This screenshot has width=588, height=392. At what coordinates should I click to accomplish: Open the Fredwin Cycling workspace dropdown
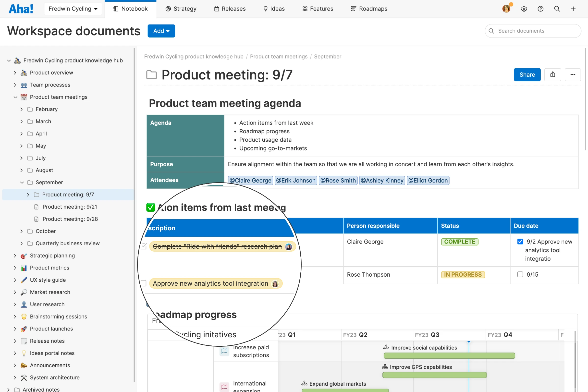click(x=73, y=9)
